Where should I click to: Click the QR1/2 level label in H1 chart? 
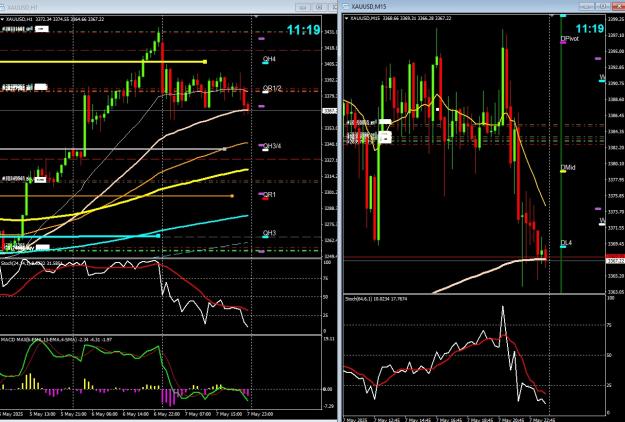[272, 88]
